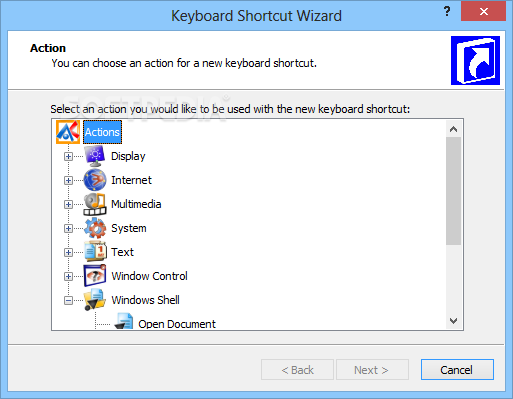The image size is (513, 399).
Task: Select the Text tree item label
Action: coord(122,252)
